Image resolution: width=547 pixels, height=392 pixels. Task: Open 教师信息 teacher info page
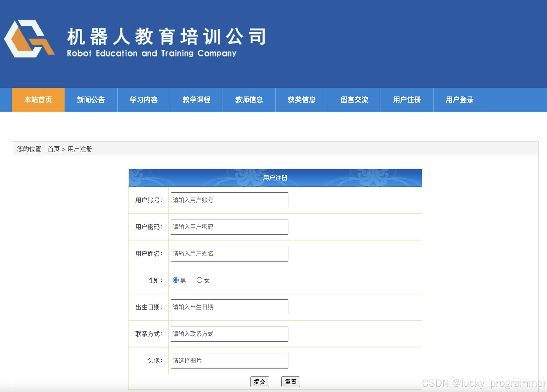click(x=249, y=100)
